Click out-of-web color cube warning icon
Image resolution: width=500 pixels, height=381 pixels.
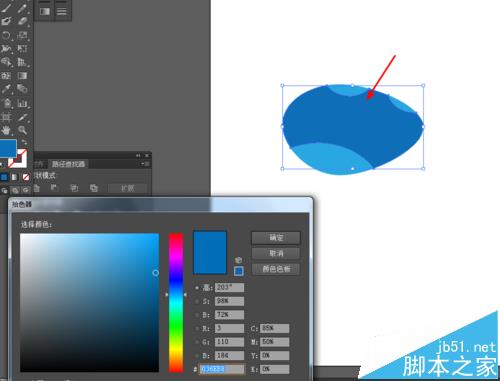click(238, 260)
